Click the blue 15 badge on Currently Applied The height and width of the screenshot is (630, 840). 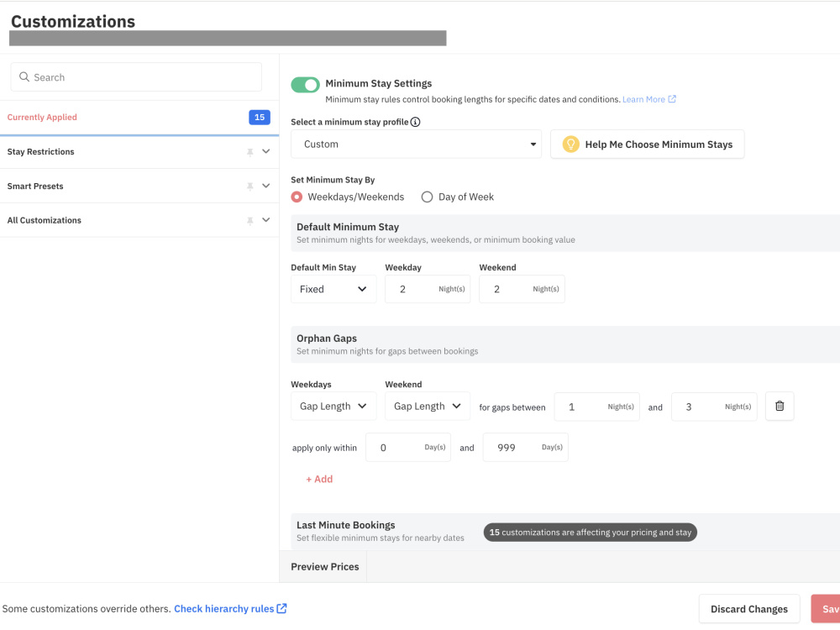pos(260,118)
